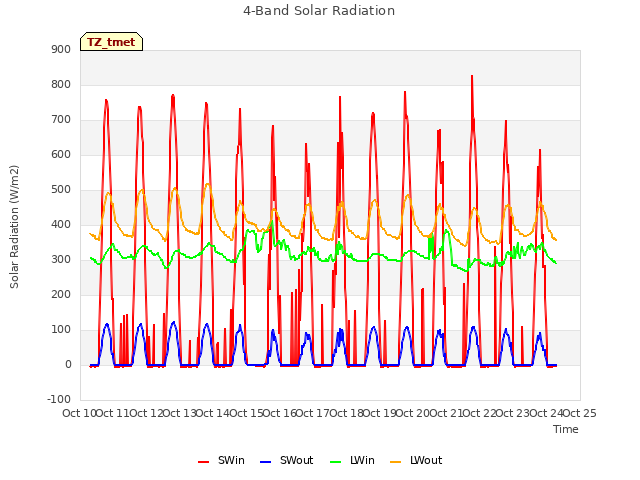Viewport: 640px width, 480px height.
Task: Click the 600 y-axis tick label
Action: coord(61,154)
